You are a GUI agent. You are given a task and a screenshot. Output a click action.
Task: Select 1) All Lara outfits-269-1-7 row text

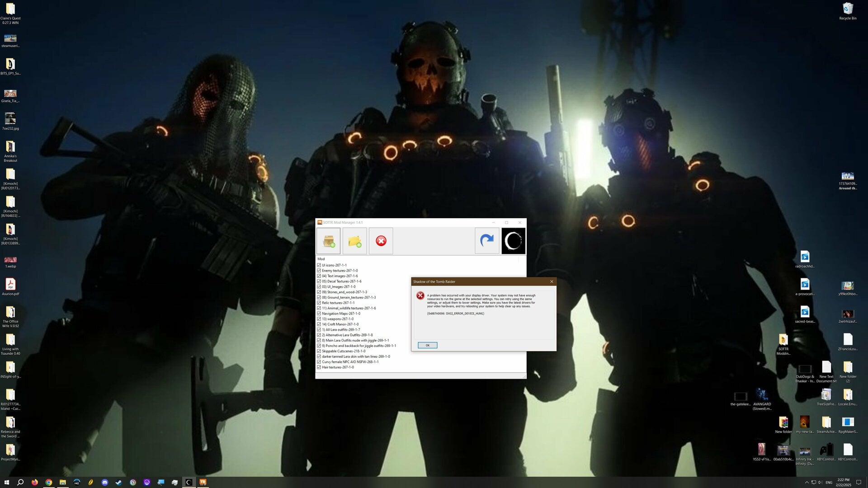coord(341,330)
